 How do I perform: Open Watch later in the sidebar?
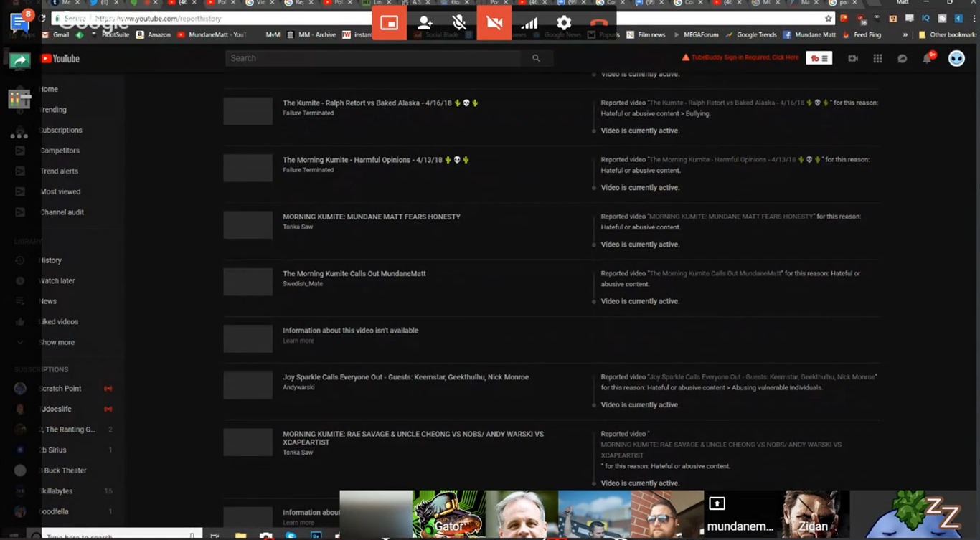pyautogui.click(x=57, y=281)
